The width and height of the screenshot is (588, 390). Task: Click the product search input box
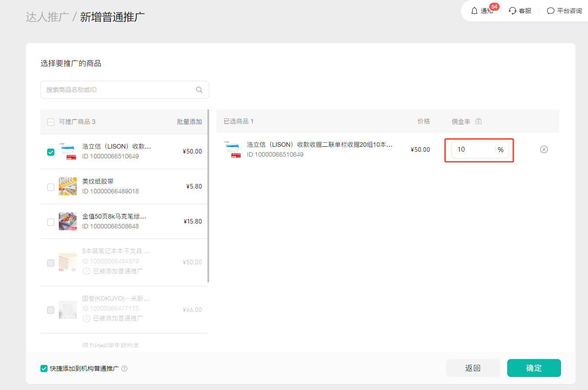[119, 90]
